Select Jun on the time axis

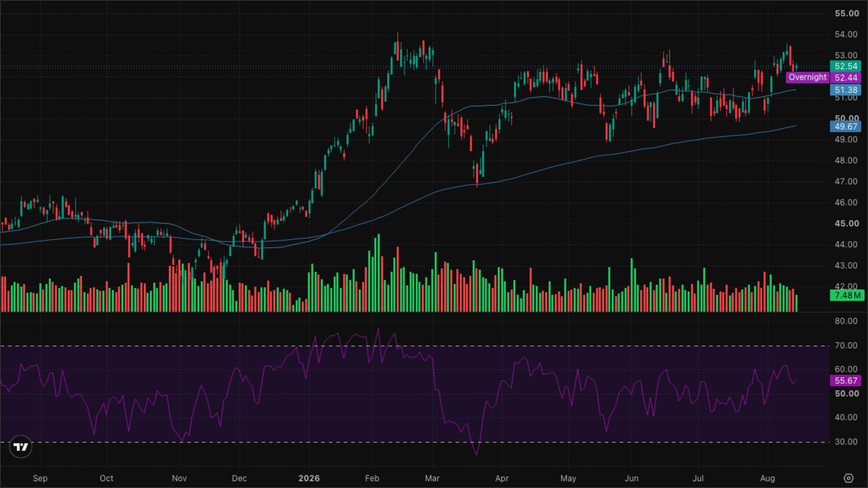632,478
